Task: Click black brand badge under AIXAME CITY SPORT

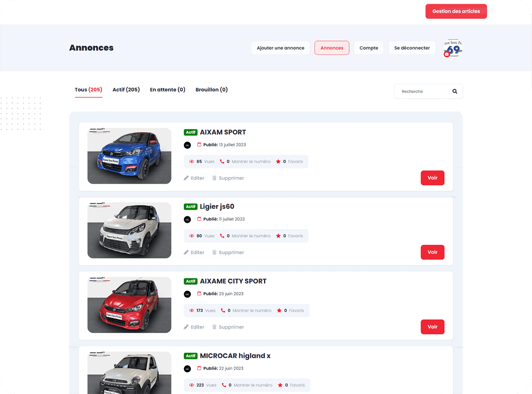Action: (187, 294)
